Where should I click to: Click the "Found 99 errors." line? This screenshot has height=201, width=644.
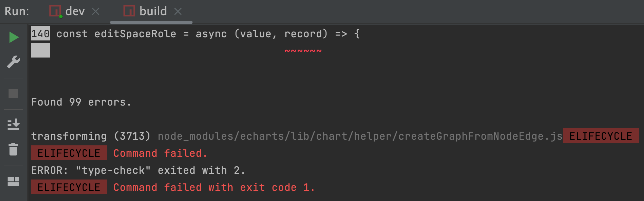coord(81,102)
